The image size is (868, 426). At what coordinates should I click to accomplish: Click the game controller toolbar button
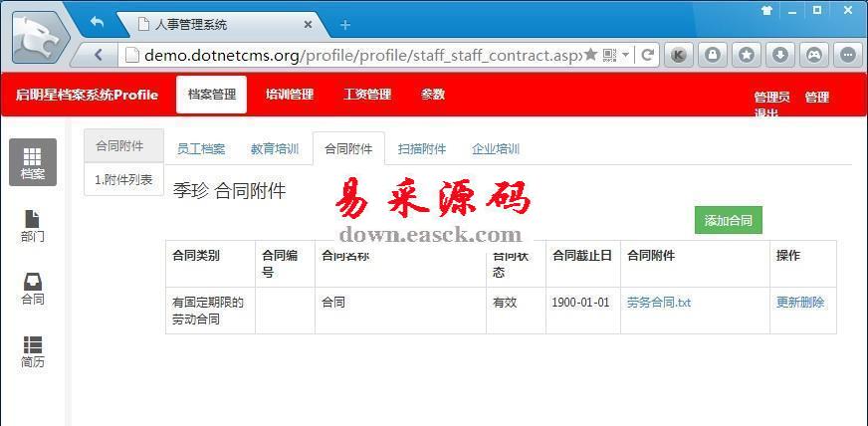tap(814, 54)
